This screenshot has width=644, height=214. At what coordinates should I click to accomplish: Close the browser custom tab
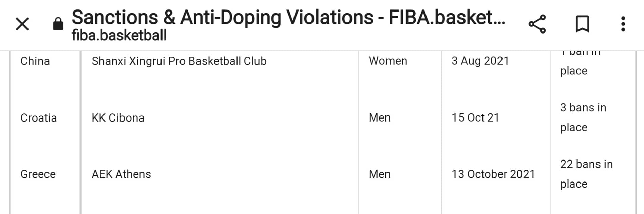pos(22,24)
